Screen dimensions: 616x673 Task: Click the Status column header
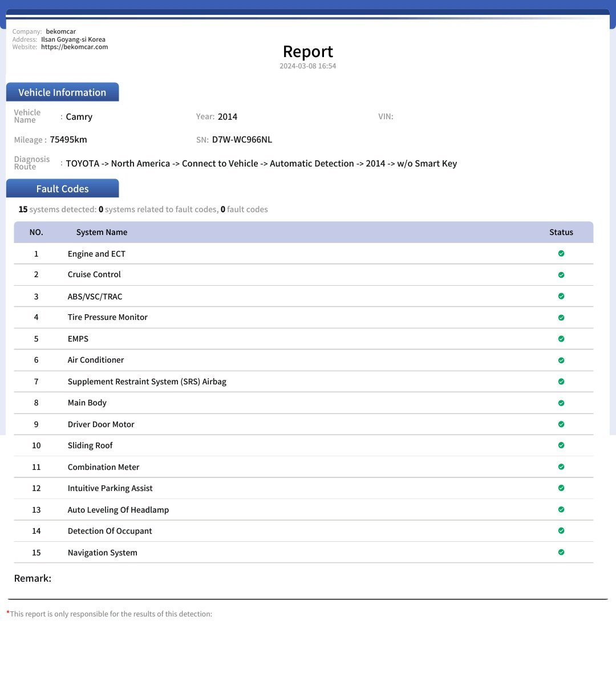[x=561, y=232]
